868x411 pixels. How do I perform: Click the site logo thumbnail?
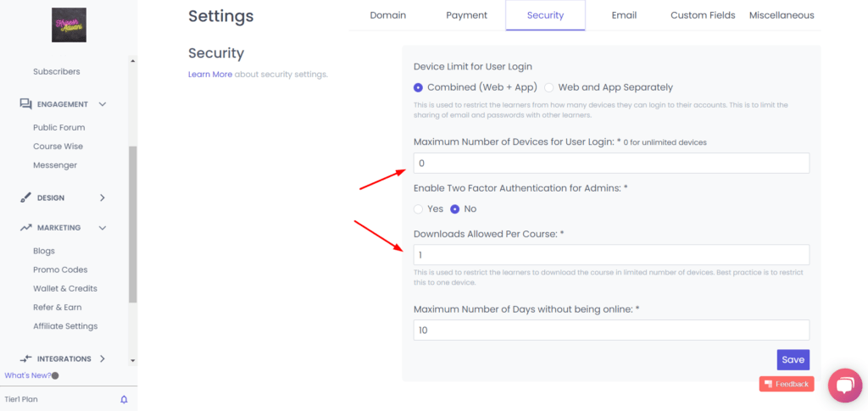point(69,25)
